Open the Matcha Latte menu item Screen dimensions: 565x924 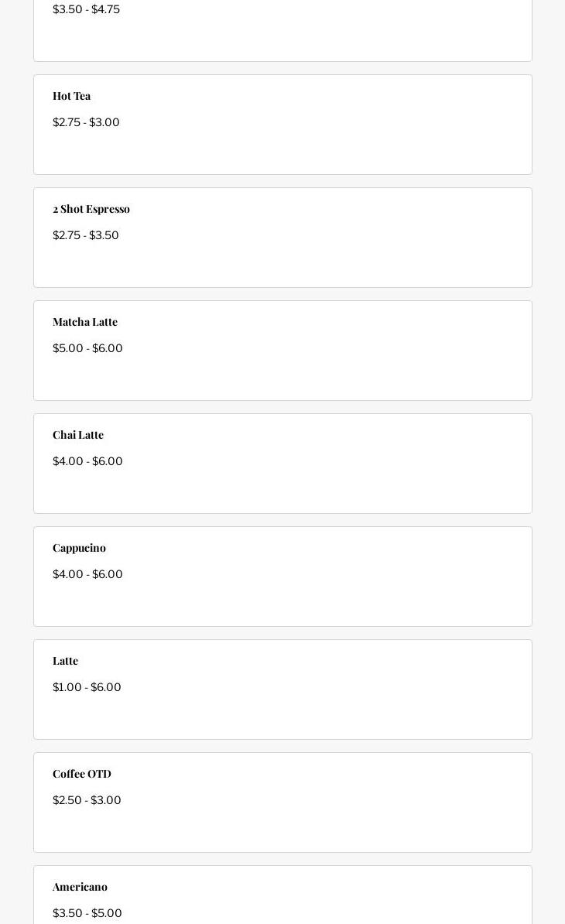[x=85, y=322]
